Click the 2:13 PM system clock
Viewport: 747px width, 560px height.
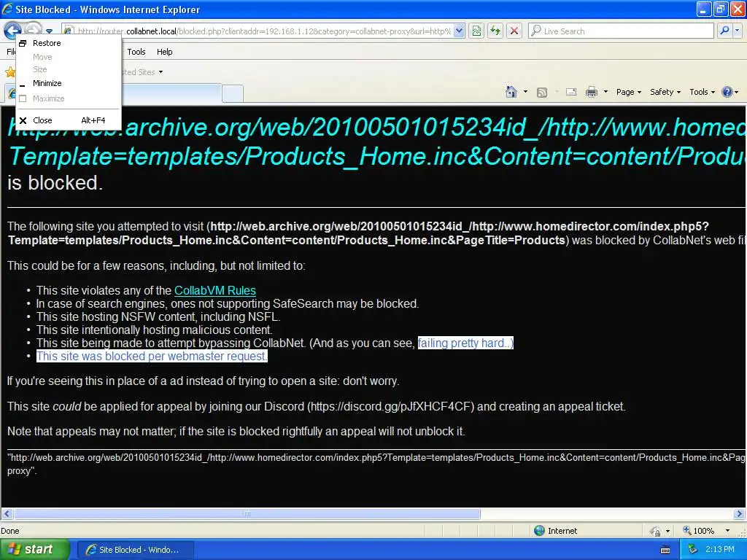pyautogui.click(x=719, y=550)
